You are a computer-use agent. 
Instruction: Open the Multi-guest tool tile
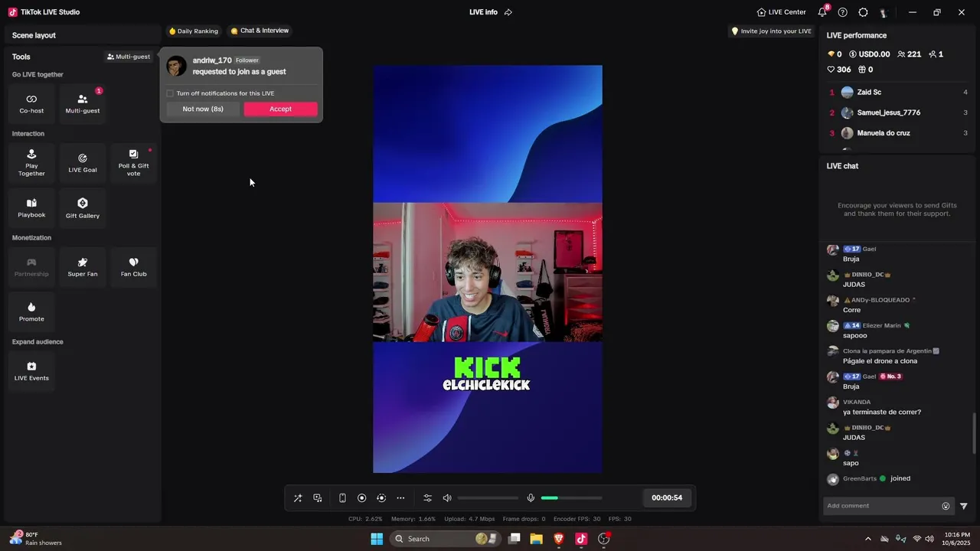[x=83, y=104]
